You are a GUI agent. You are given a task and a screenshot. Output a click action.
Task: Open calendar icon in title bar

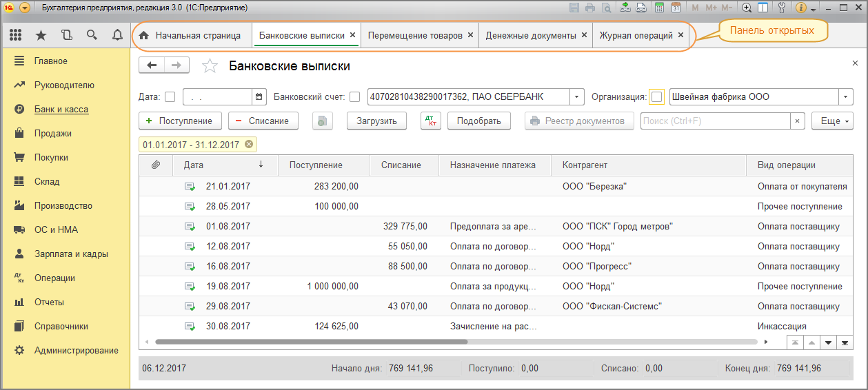(676, 8)
